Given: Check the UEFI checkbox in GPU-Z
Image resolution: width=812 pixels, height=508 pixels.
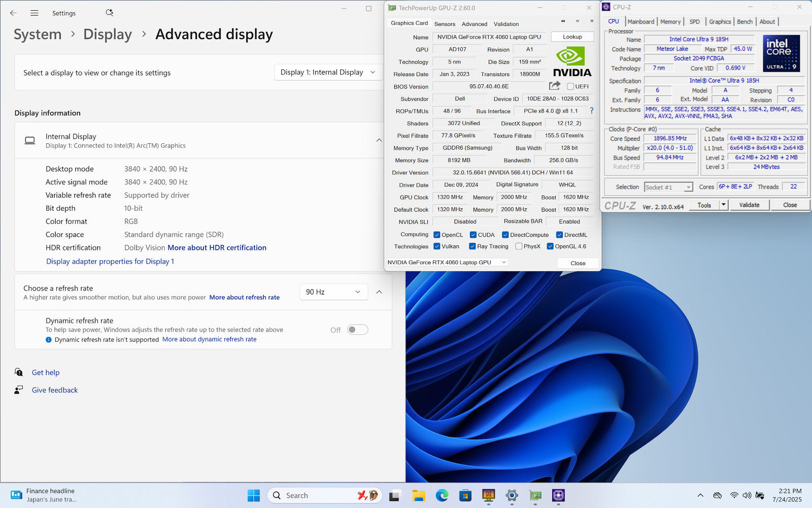Looking at the screenshot, I should click(570, 86).
